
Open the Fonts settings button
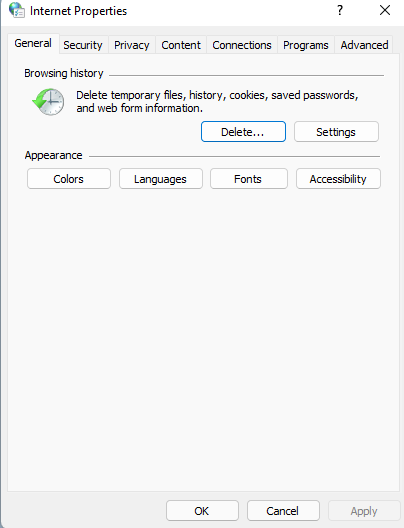(x=248, y=179)
